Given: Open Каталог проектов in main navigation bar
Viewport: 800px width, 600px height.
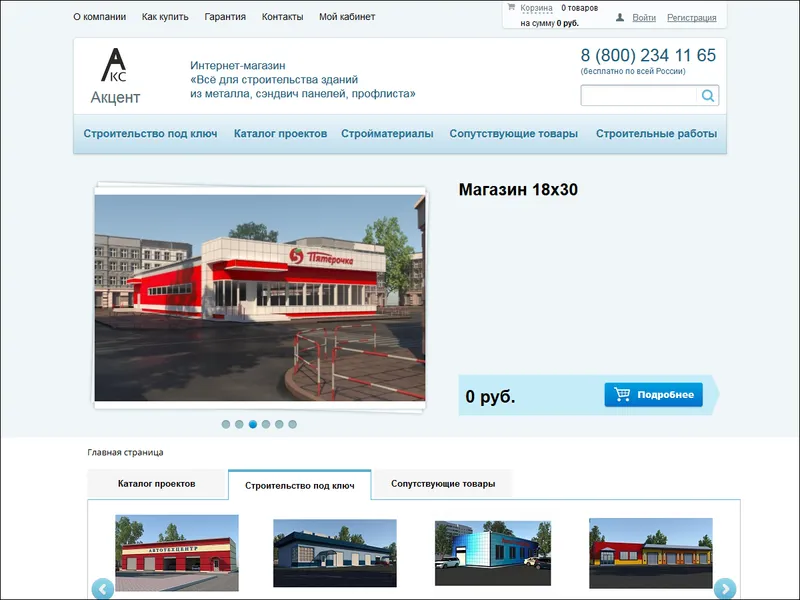Looking at the screenshot, I should pos(280,134).
